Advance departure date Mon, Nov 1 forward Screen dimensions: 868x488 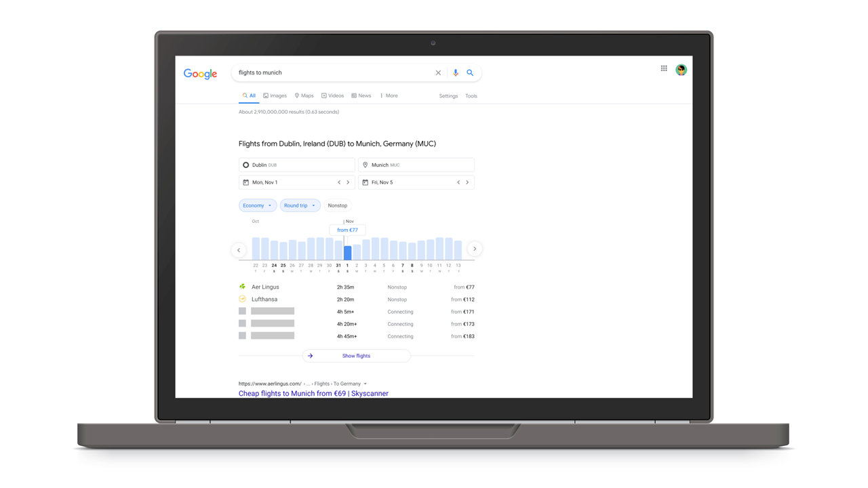tap(349, 182)
